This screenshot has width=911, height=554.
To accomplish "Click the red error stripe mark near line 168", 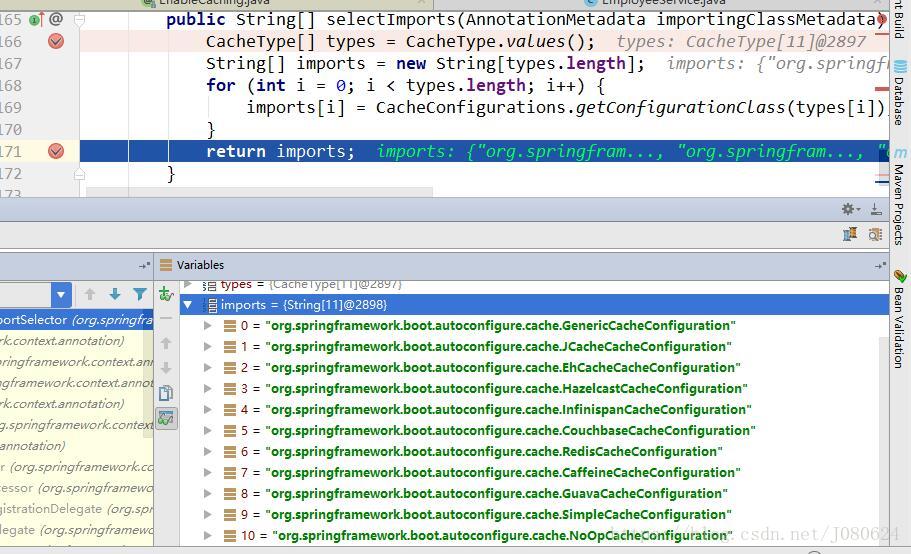I will pyautogui.click(x=881, y=89).
